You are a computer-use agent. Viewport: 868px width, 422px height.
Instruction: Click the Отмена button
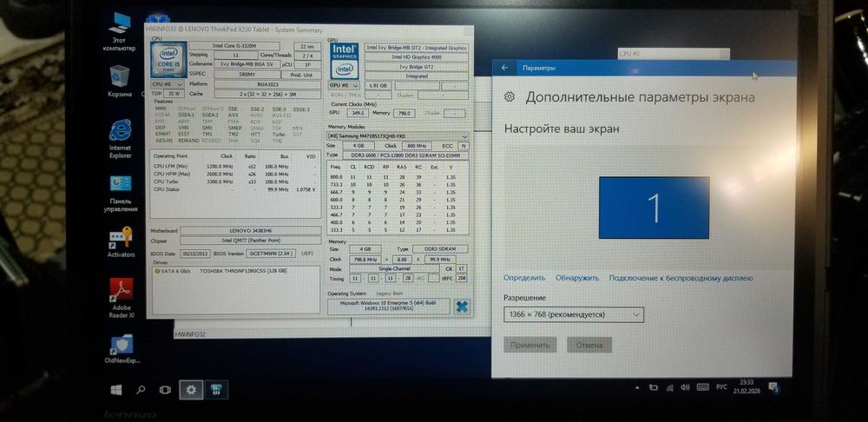[589, 345]
